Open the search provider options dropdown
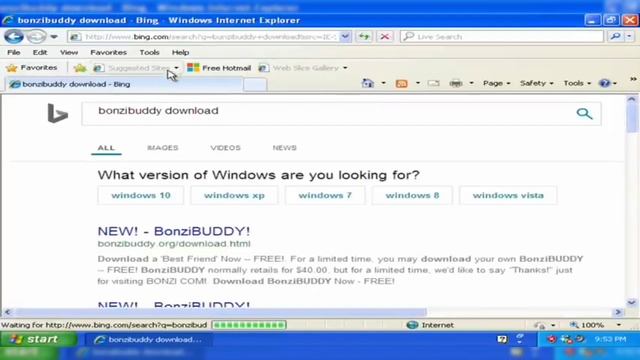The height and width of the screenshot is (360, 640). pos(629,37)
